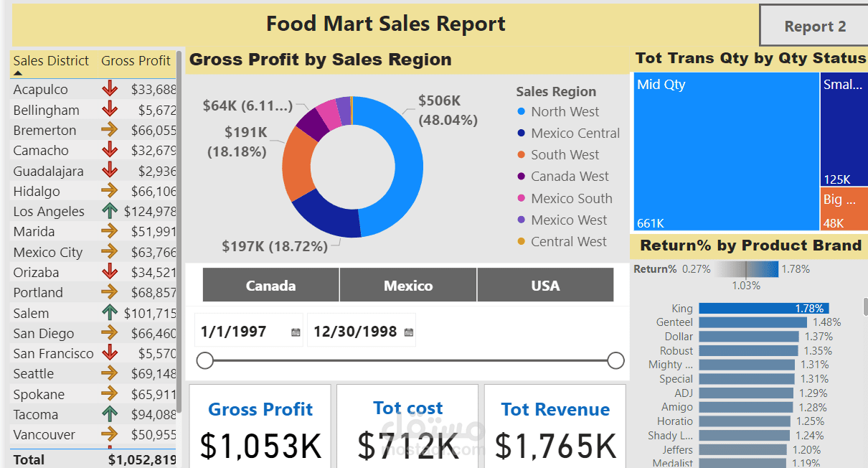Click the green up arrow beside Salem
The height and width of the screenshot is (468, 868).
coord(109,312)
